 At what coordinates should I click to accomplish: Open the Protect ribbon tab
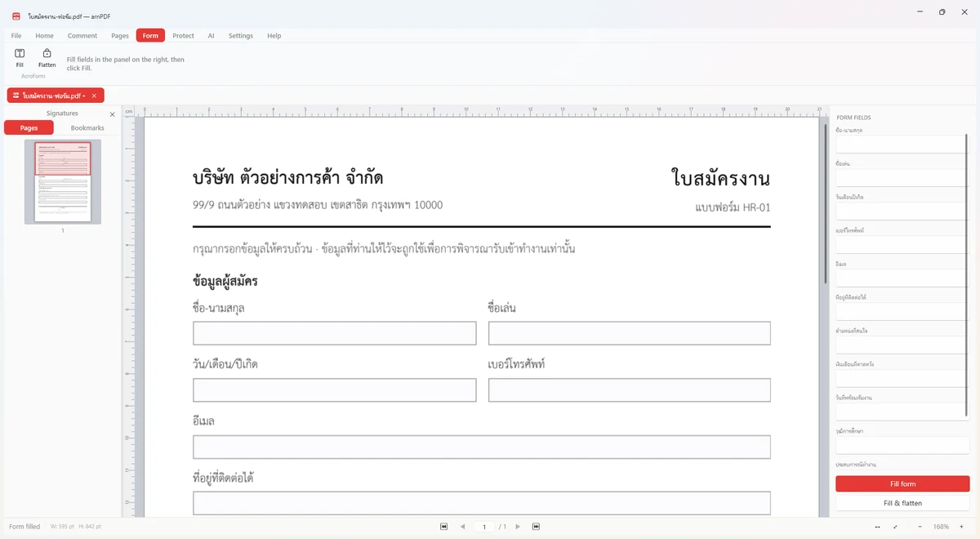click(x=184, y=36)
